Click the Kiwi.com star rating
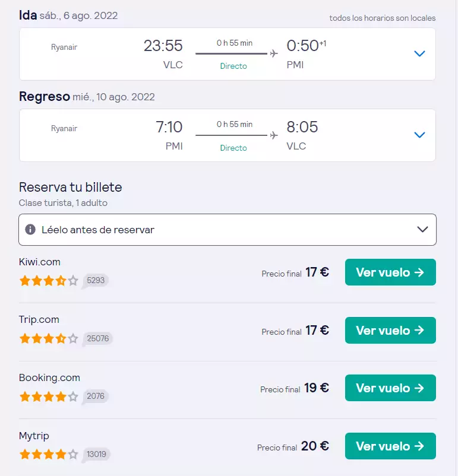The height and width of the screenshot is (476, 458). tap(49, 281)
